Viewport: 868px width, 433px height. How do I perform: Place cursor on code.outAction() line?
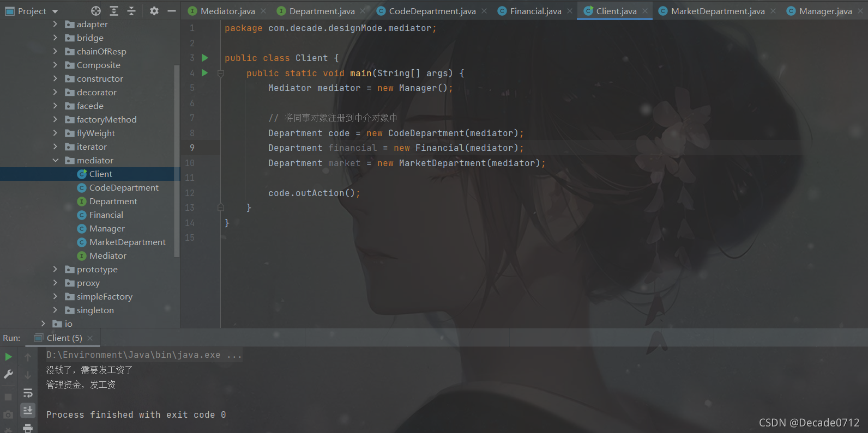[314, 193]
